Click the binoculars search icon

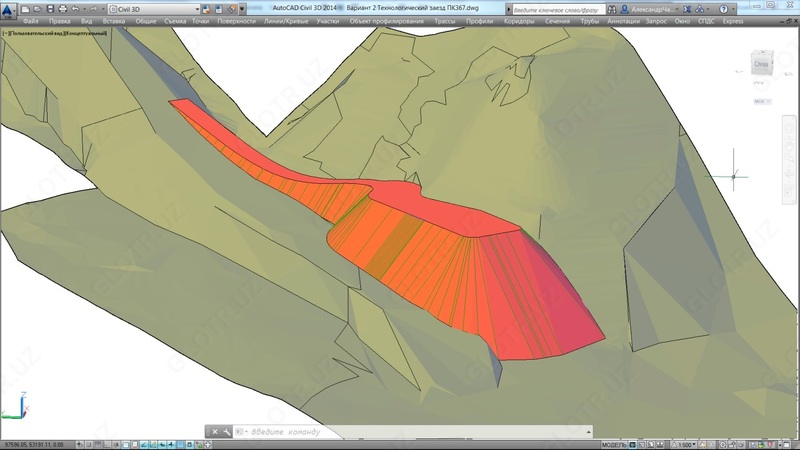(614, 8)
